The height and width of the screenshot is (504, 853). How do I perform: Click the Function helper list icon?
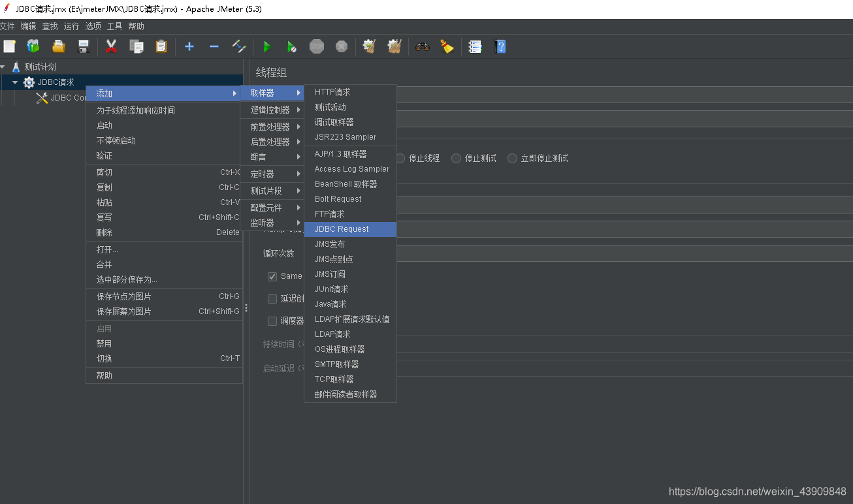pyautogui.click(x=475, y=46)
